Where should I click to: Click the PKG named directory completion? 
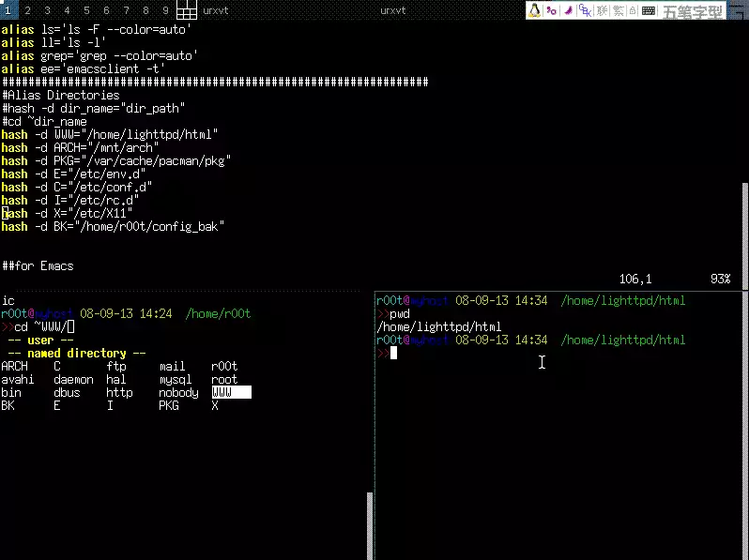(x=168, y=405)
